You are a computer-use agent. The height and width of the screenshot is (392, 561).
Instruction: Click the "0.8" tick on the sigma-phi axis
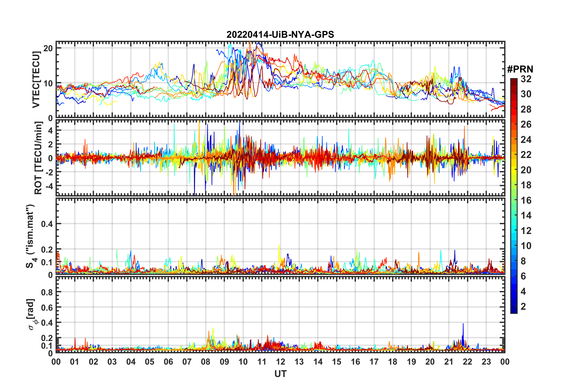[47, 292]
